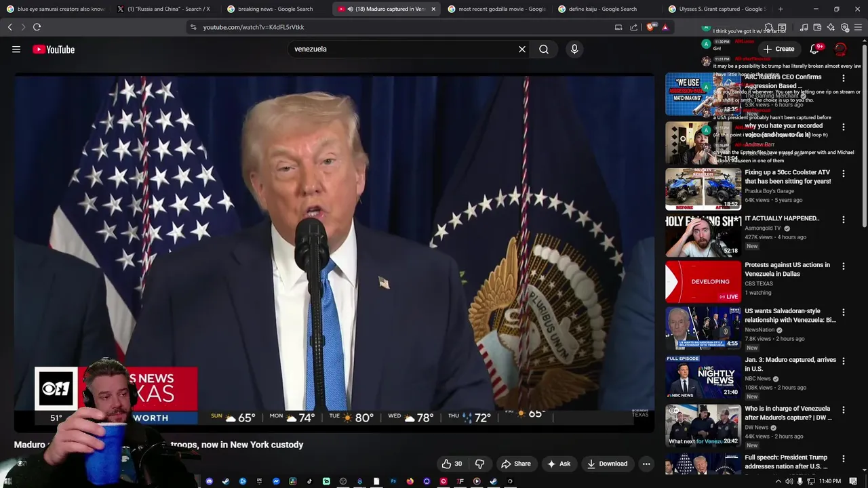Click the YouTube Create button
The height and width of the screenshot is (488, 868).
point(778,49)
